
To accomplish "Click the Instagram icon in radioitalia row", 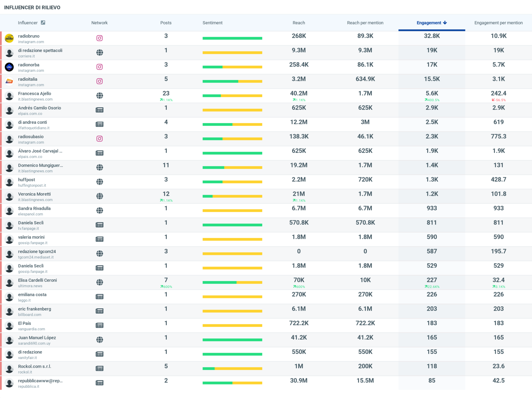I will 99,81.
